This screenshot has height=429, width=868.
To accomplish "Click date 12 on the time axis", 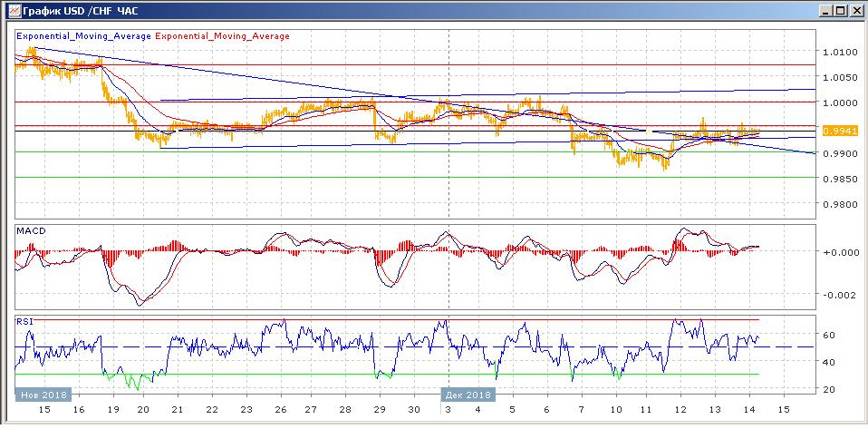I will [680, 410].
